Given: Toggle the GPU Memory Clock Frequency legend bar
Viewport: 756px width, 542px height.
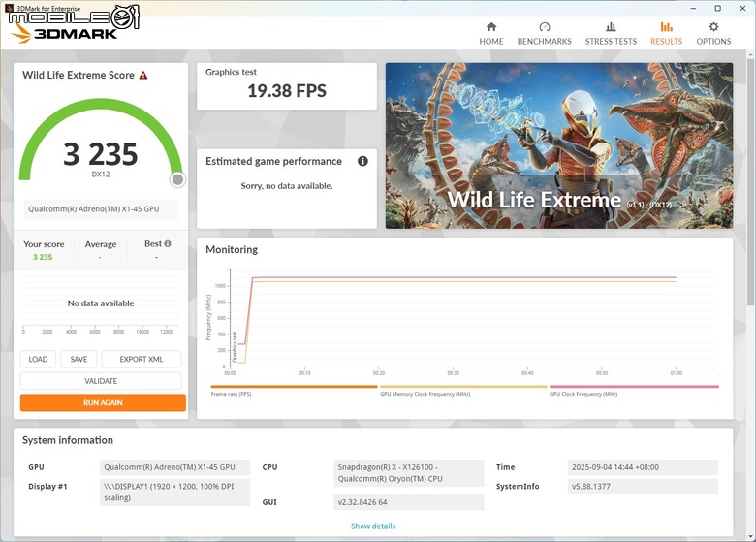Looking at the screenshot, I should (x=463, y=387).
